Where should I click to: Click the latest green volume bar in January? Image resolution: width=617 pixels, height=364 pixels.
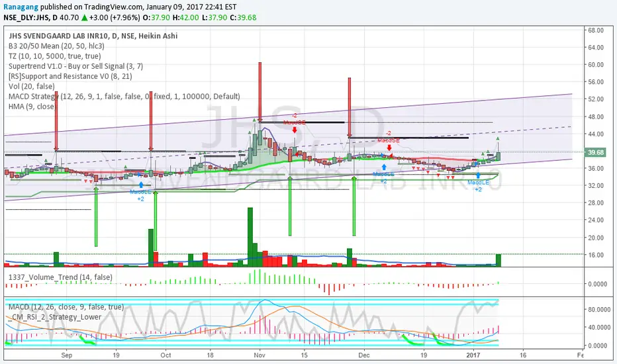(x=498, y=261)
